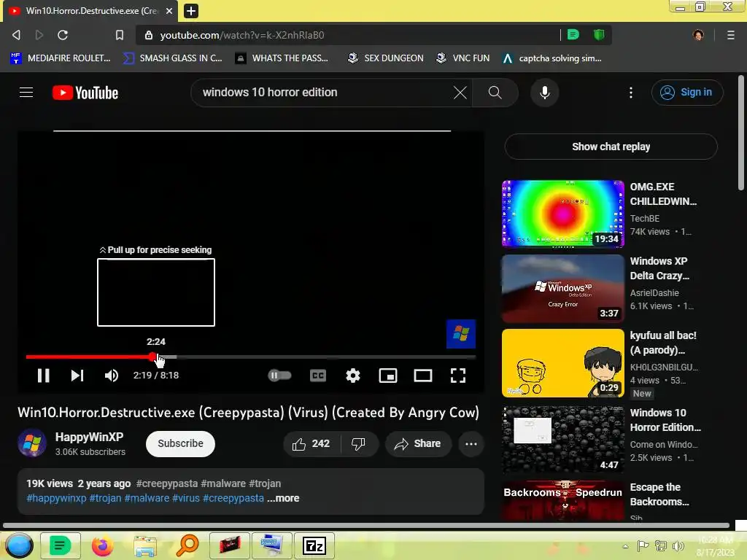Open Firefox from taskbar
This screenshot has height=560, width=747.
[x=102, y=545]
